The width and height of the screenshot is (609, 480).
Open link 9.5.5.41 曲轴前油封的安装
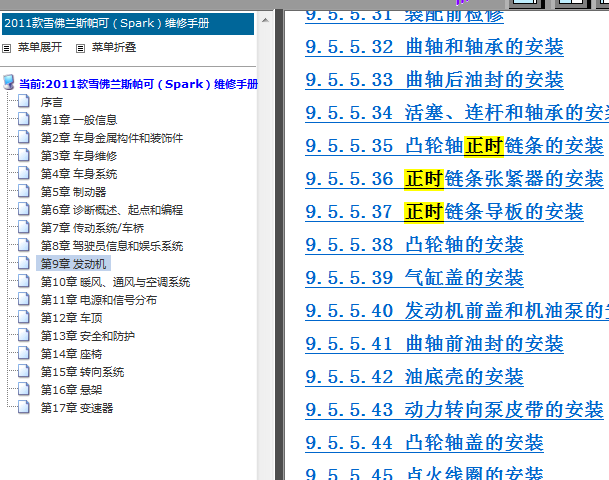coord(434,344)
